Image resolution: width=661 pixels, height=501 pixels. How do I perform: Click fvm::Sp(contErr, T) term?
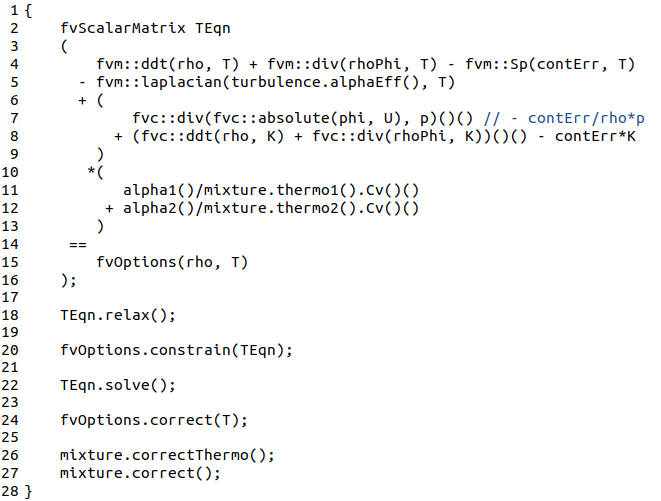550,64
